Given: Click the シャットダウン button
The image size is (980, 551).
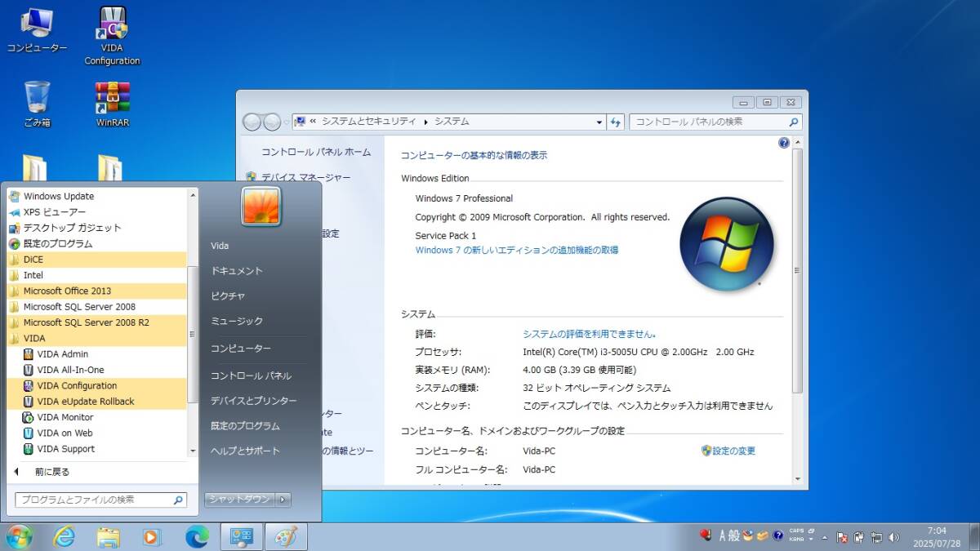Looking at the screenshot, I should tap(239, 499).
